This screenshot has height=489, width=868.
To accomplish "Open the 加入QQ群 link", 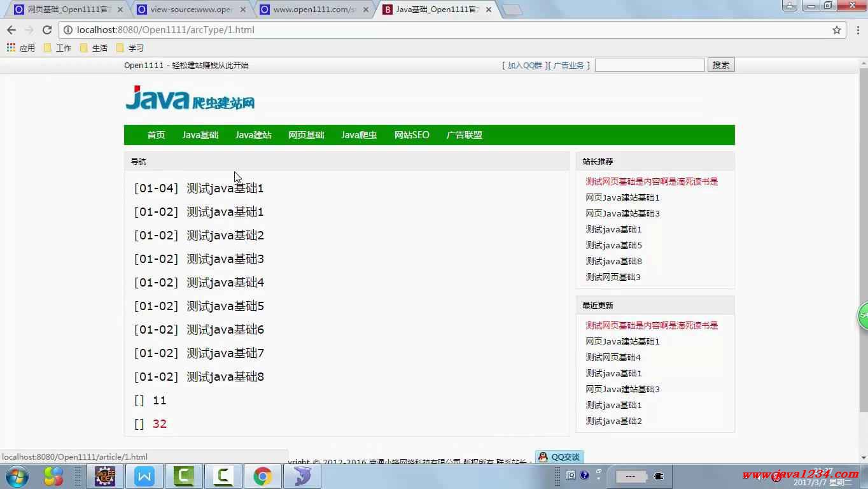I will point(524,65).
